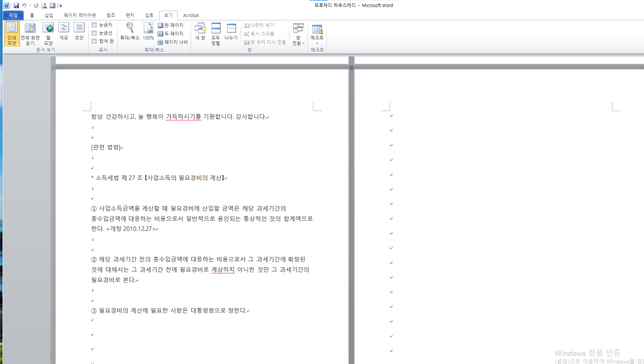Select the Print Layout (인쇄 모양) view

click(12, 34)
